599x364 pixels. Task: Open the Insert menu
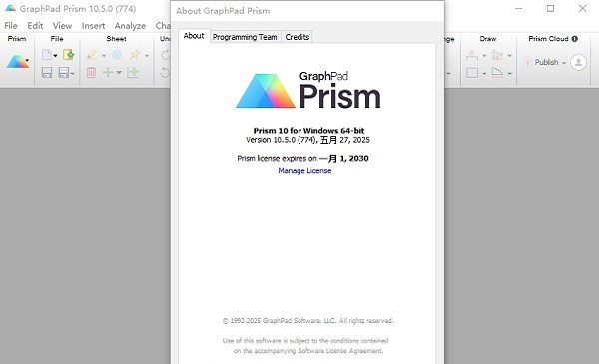click(x=93, y=26)
